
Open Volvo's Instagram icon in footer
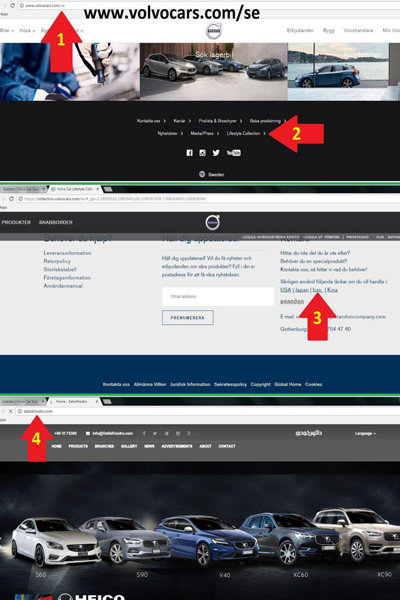[202, 153]
